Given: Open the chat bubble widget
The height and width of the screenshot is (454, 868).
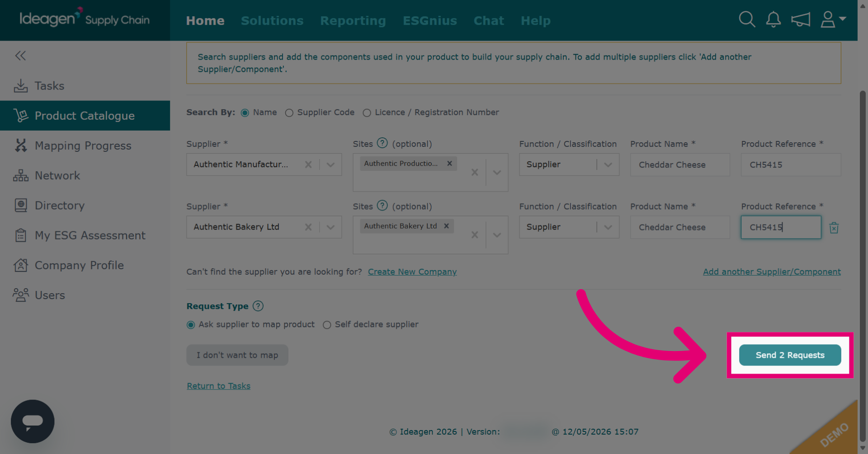Looking at the screenshot, I should [x=33, y=421].
